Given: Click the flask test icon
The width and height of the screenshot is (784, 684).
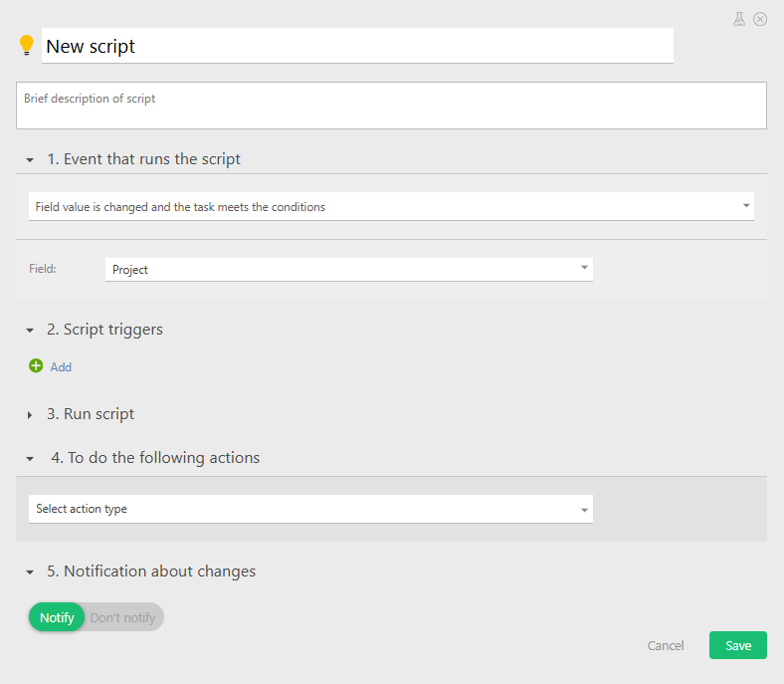Looking at the screenshot, I should (739, 19).
